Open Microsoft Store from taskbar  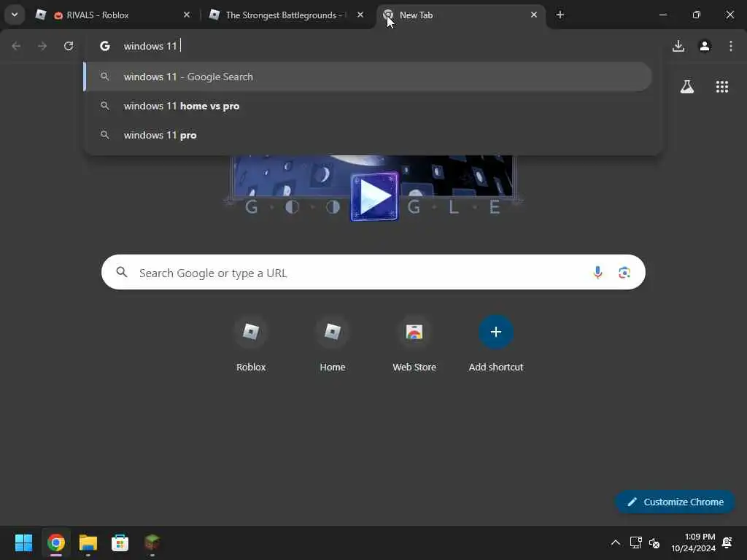click(120, 542)
